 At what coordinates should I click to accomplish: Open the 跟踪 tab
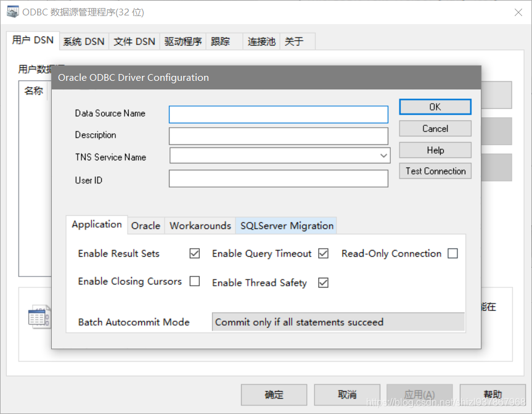point(224,42)
